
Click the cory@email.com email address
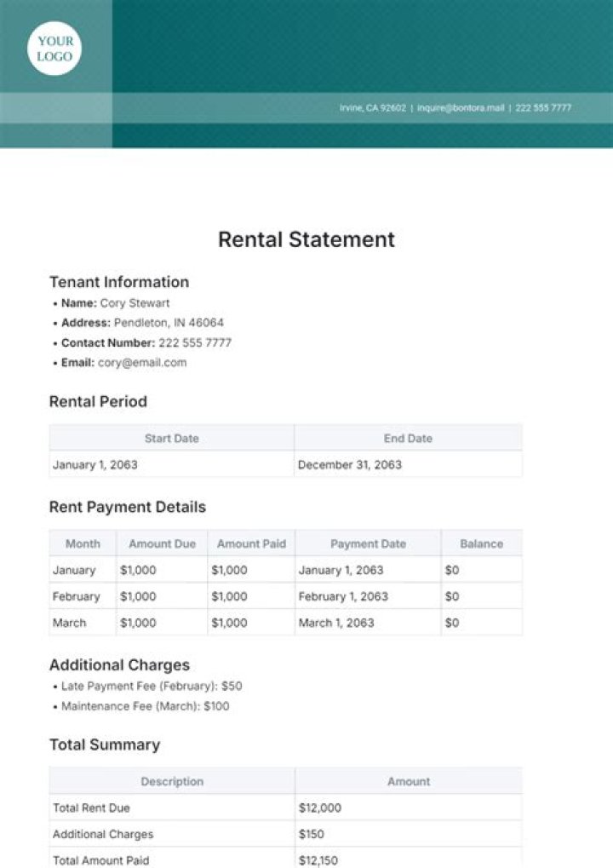point(141,363)
